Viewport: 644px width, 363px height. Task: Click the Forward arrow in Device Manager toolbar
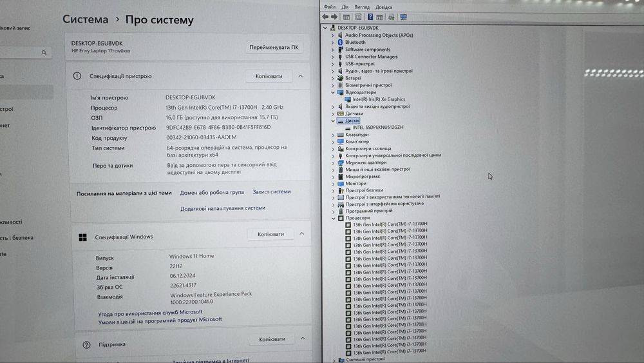334,17
